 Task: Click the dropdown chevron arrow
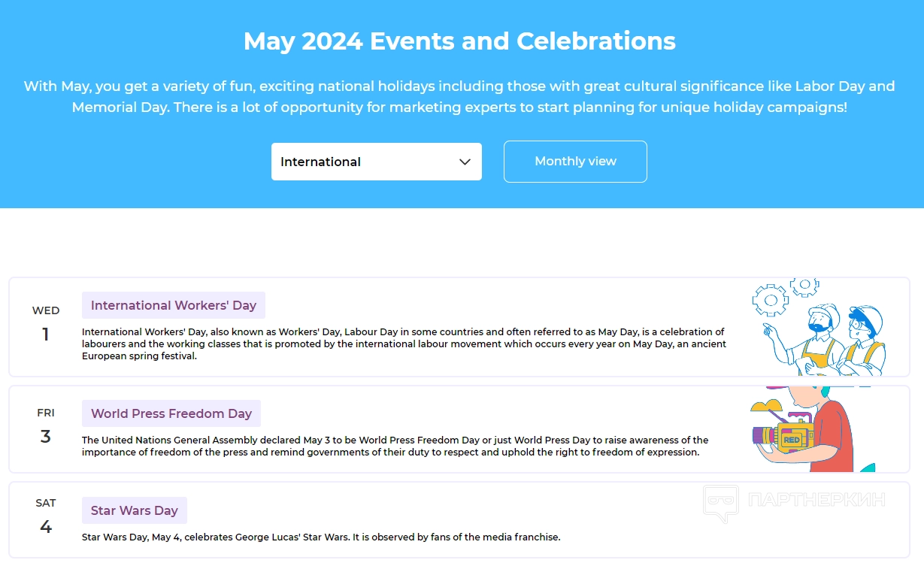point(465,162)
